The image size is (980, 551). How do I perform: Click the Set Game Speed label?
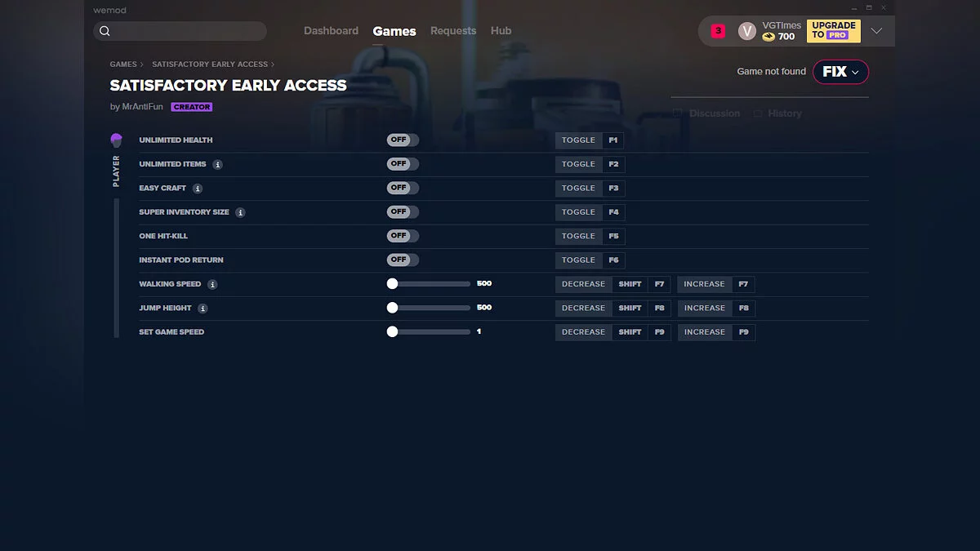171,332
